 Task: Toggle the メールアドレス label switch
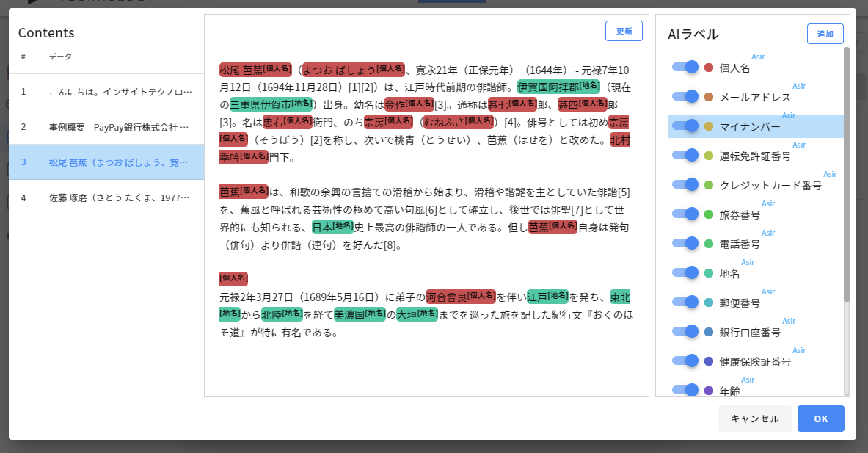tap(685, 96)
